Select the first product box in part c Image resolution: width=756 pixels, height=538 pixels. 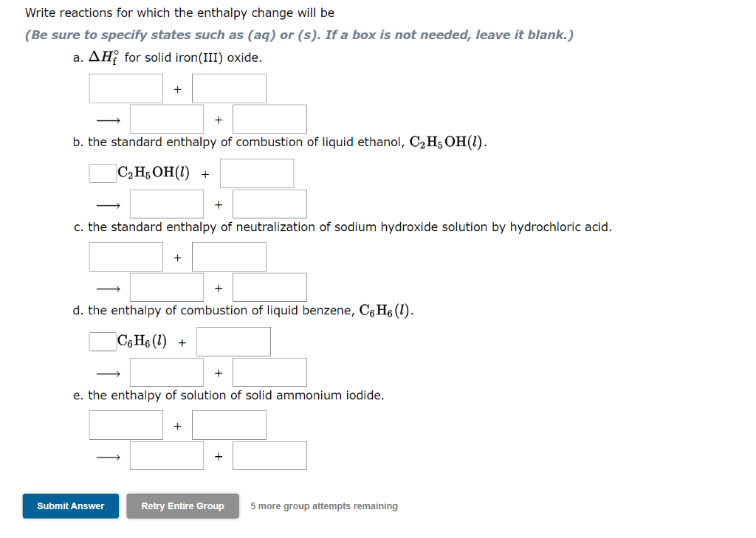166,286
